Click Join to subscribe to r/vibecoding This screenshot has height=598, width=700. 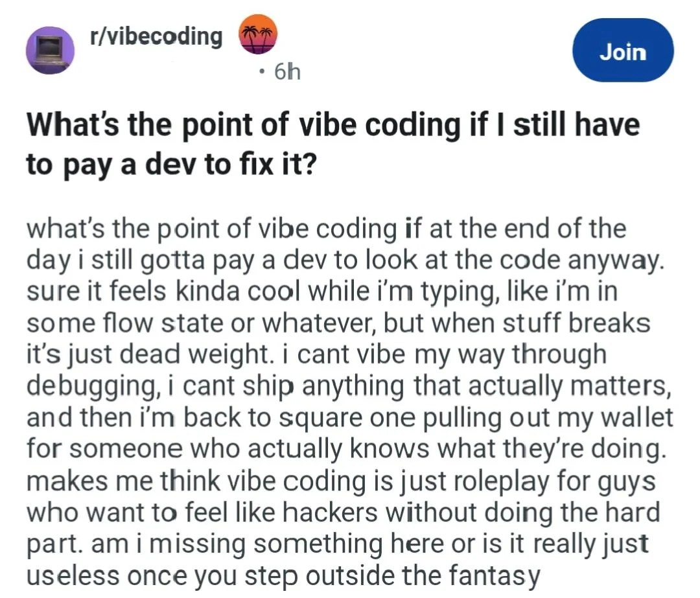(x=622, y=51)
